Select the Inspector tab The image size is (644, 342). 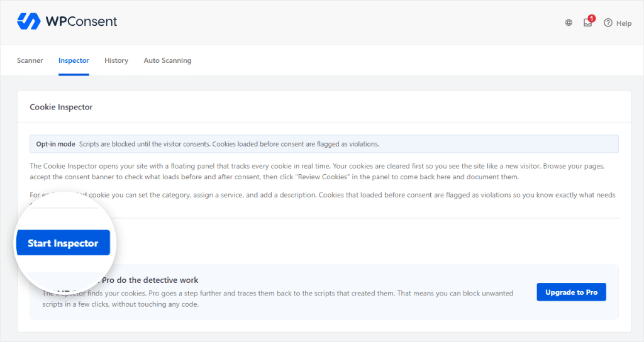click(74, 60)
